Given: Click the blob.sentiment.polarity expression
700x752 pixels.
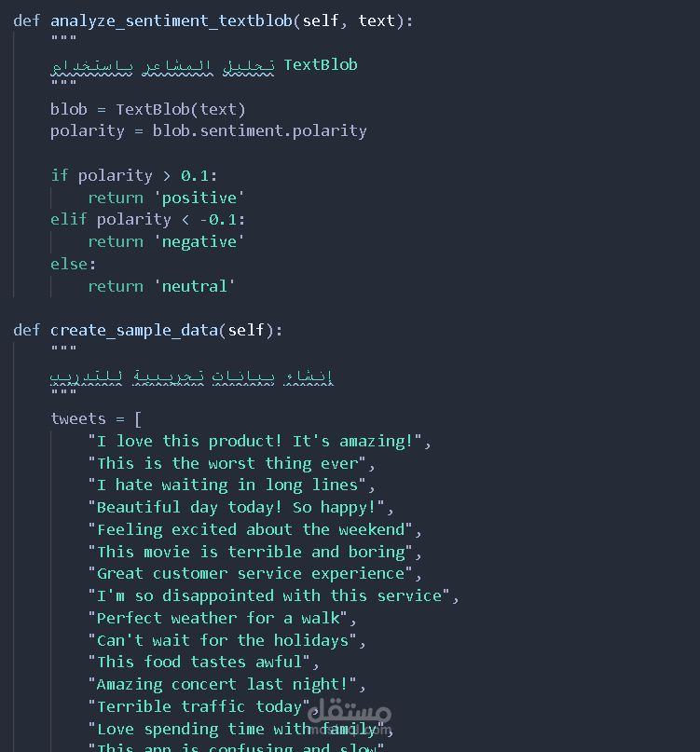Looking at the screenshot, I should click(259, 130).
